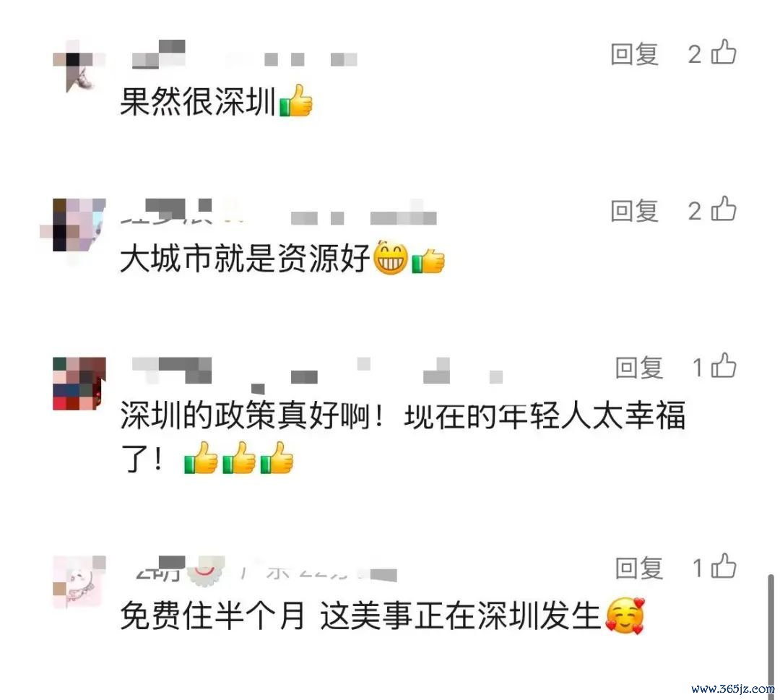
Task: Like the comment "免费住半个月"
Action: coord(724,566)
